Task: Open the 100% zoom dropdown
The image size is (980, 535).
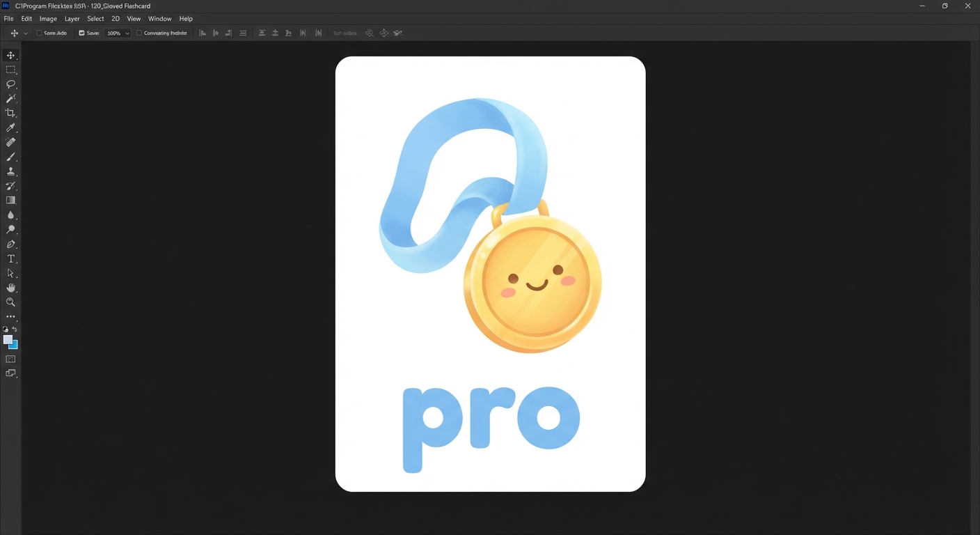Action: [x=127, y=33]
